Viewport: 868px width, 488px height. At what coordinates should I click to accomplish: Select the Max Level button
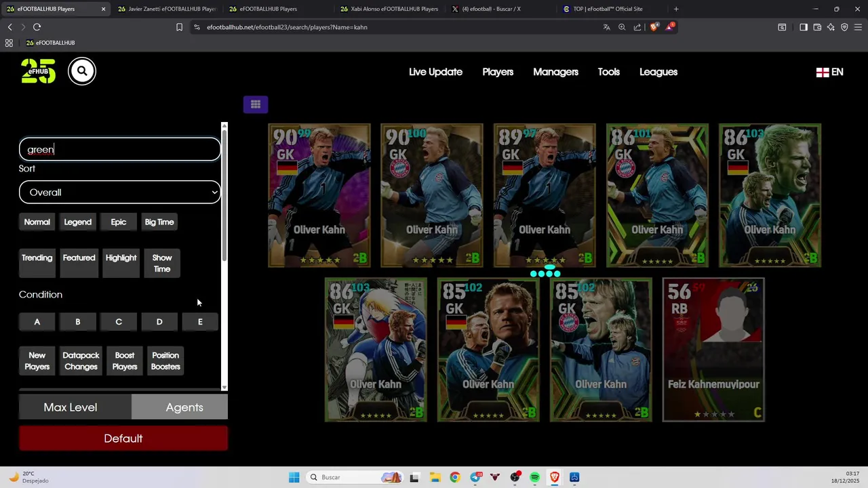point(75,407)
